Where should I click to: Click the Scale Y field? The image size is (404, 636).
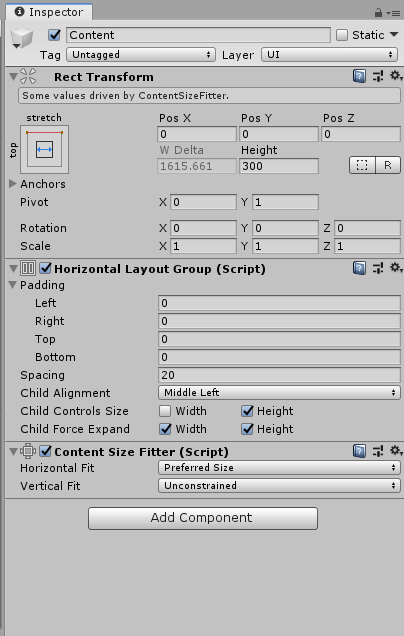[285, 246]
